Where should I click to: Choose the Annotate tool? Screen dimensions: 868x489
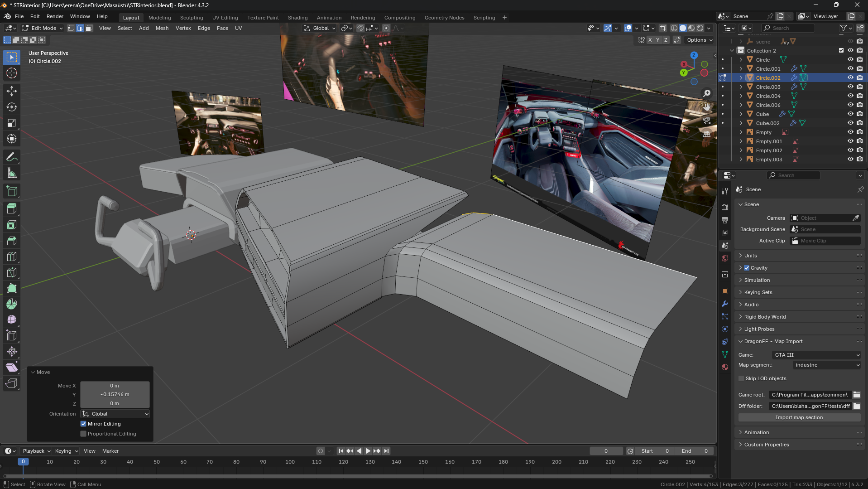pyautogui.click(x=12, y=157)
